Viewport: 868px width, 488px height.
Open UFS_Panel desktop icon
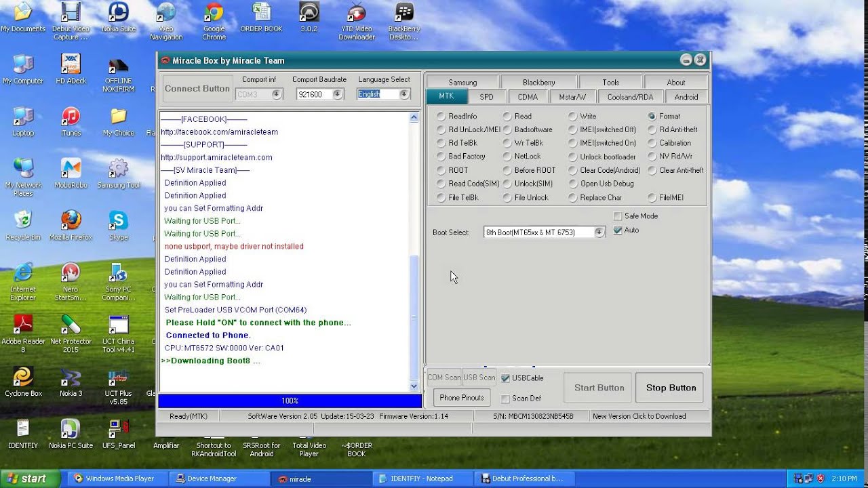point(118,434)
